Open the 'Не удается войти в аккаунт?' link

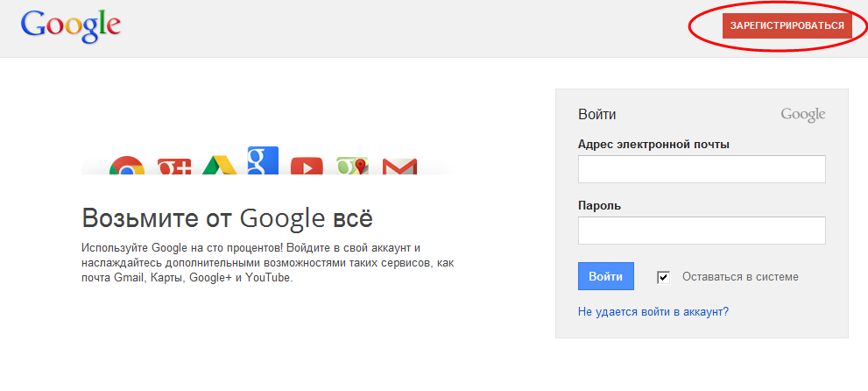653,311
